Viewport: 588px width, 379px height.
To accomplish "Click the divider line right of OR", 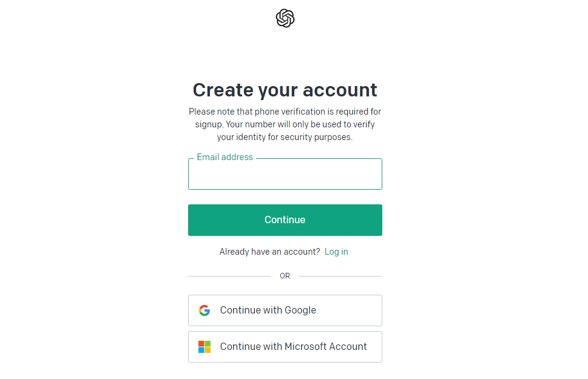I will pyautogui.click(x=340, y=276).
